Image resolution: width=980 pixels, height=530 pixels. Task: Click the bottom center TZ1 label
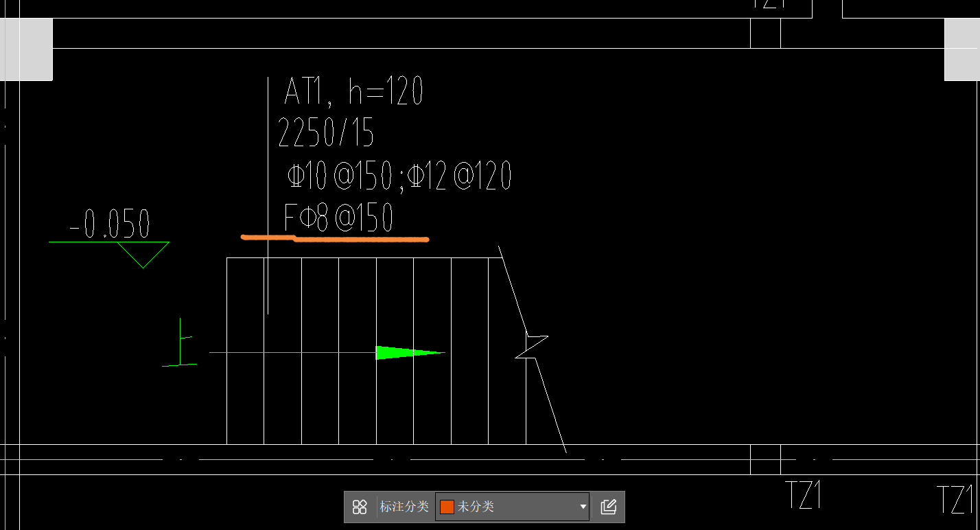(x=803, y=495)
